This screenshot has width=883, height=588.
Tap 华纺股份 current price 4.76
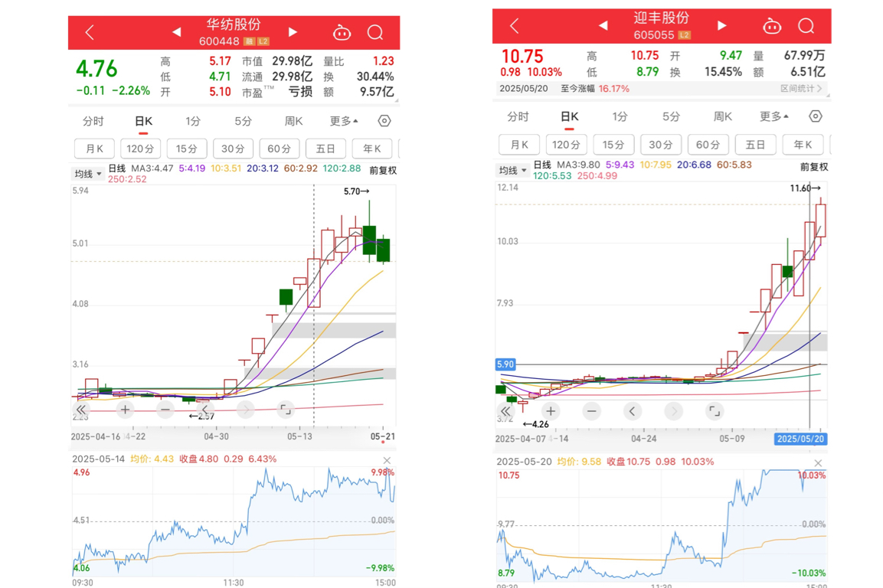pos(96,69)
